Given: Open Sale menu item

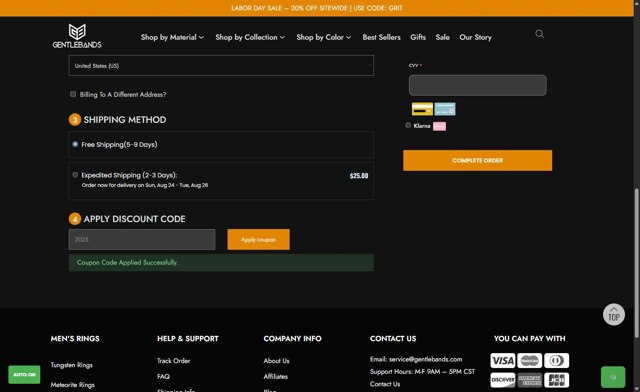Looking at the screenshot, I should click(442, 37).
